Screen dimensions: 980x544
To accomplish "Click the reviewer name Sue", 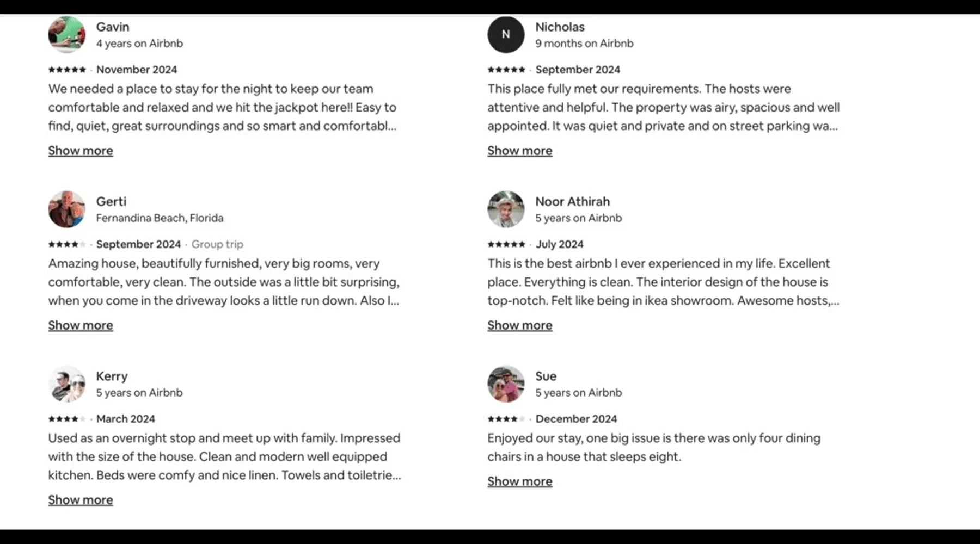I will 546,376.
